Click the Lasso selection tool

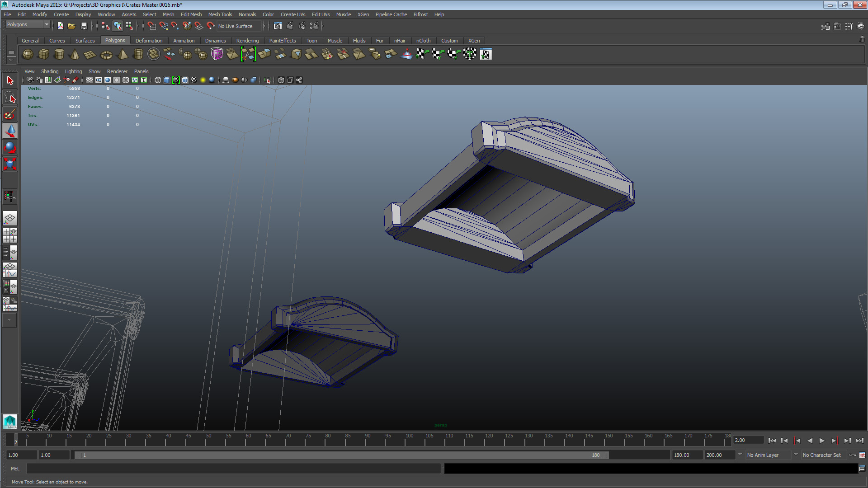click(x=10, y=98)
